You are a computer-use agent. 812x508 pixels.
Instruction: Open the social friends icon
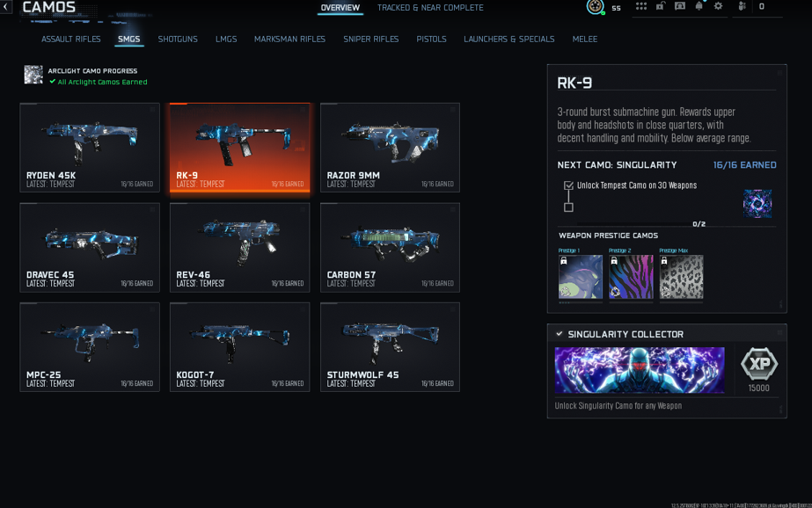(742, 7)
